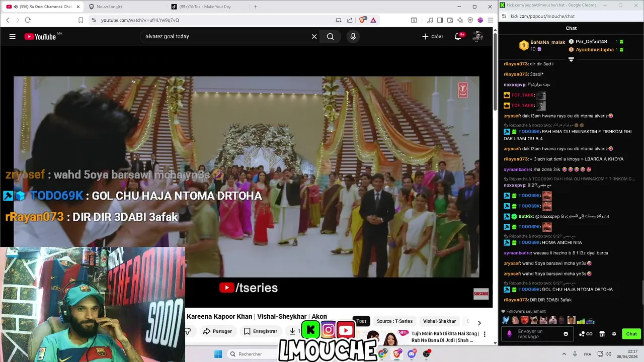644x362 pixels.
Task: Close the Ra.One YouTube tab
Action: (78, 7)
